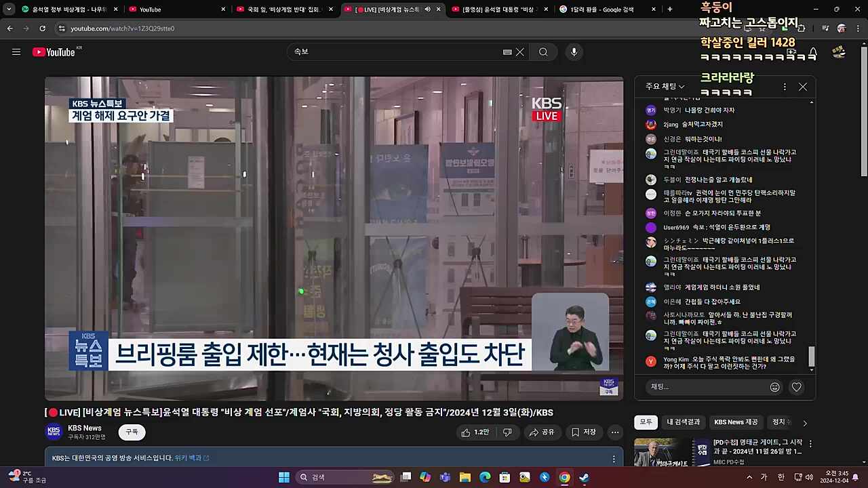
Task: Open the KBS News channel name link
Action: pyautogui.click(x=85, y=428)
